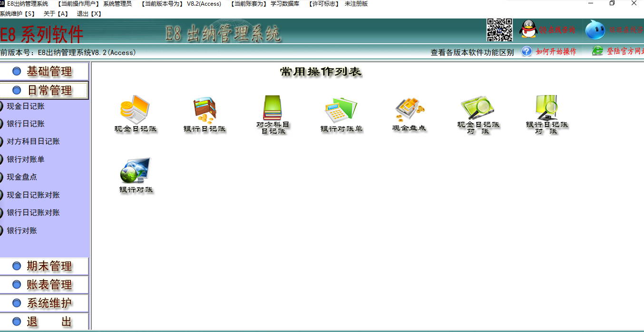
Task: Launch the 银行对账 globe icon
Action: (x=136, y=171)
